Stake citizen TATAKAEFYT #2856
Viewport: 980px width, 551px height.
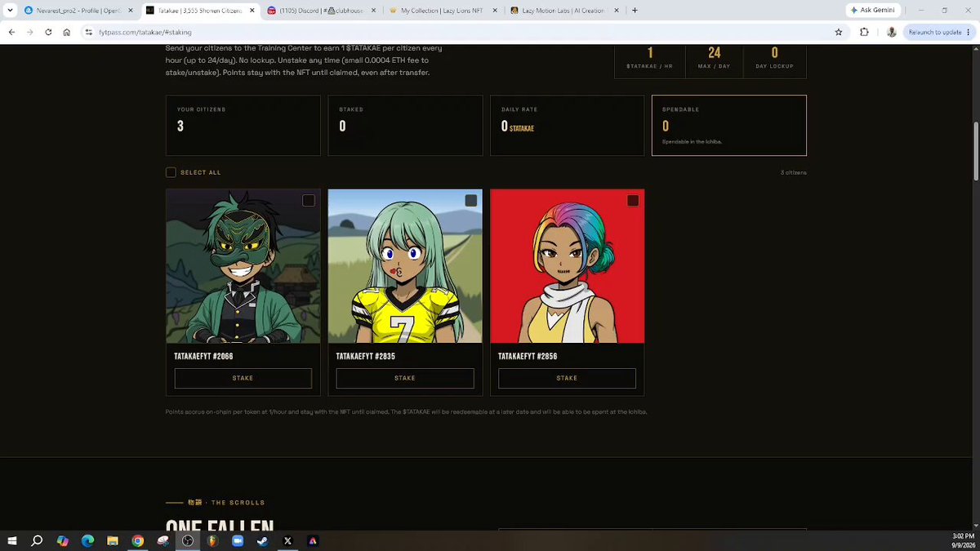(x=567, y=378)
